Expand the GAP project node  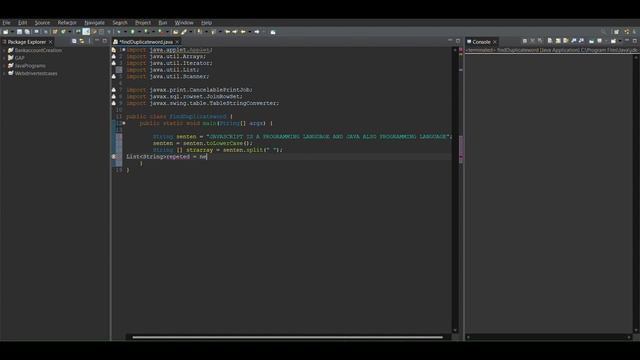click(4, 58)
